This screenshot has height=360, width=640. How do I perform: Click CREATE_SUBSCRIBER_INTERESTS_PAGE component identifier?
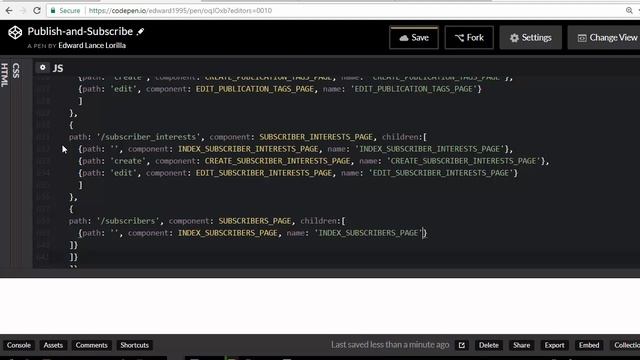(278, 161)
